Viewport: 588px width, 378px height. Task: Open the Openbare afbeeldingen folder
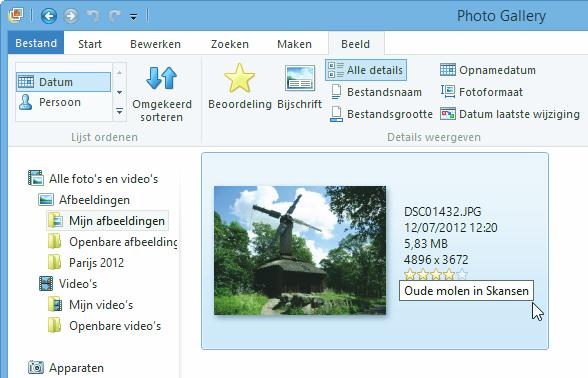pos(112,242)
